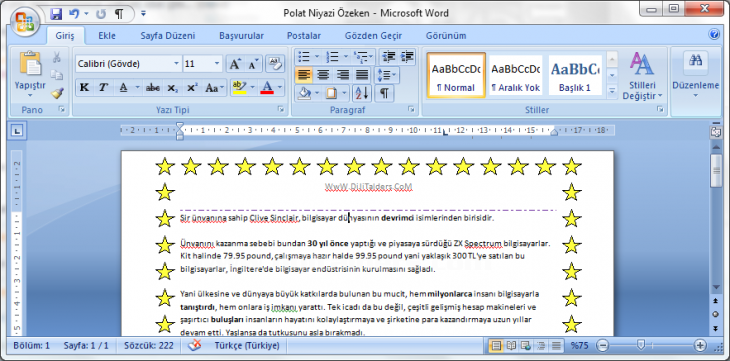This screenshot has height=361, width=730.
Task: Open the Yazı Tipi dialog launcher
Action: 280,109
